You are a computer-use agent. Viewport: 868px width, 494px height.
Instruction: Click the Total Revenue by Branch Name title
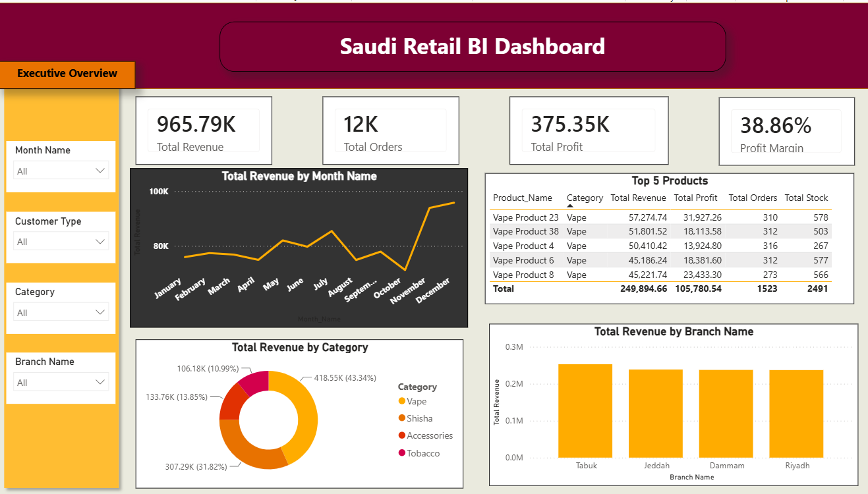674,331
